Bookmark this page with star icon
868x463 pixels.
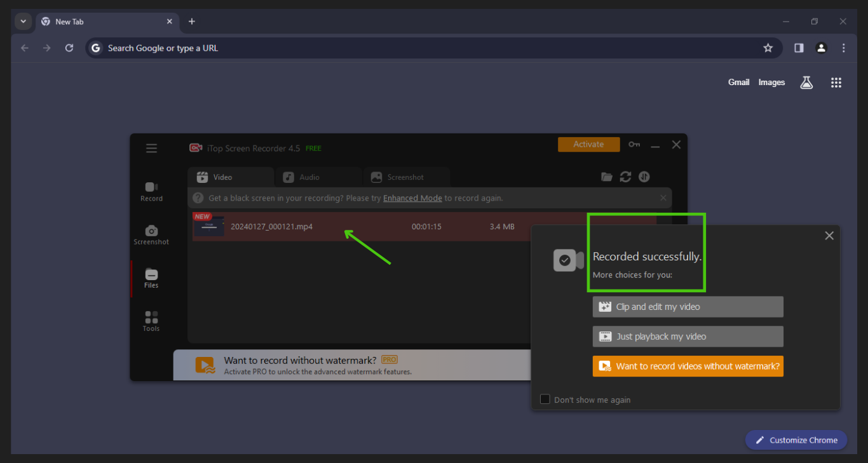coord(768,48)
